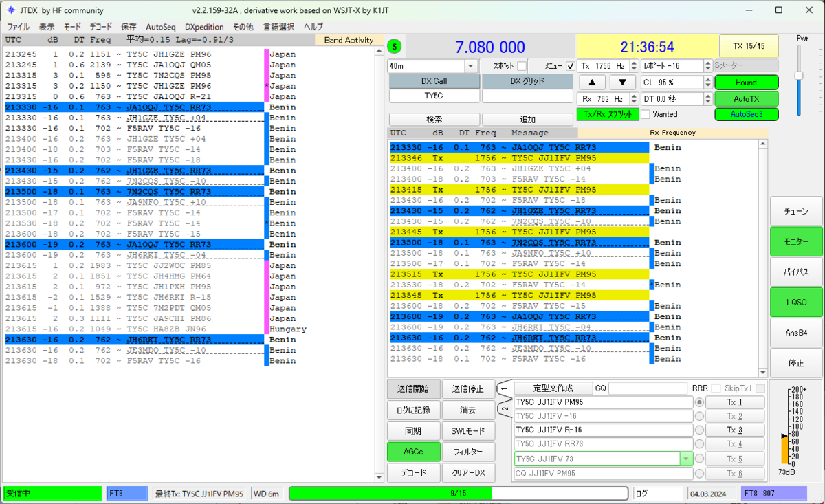Open the DXpedition menu
Screen dimensions: 825x504
coord(204,27)
